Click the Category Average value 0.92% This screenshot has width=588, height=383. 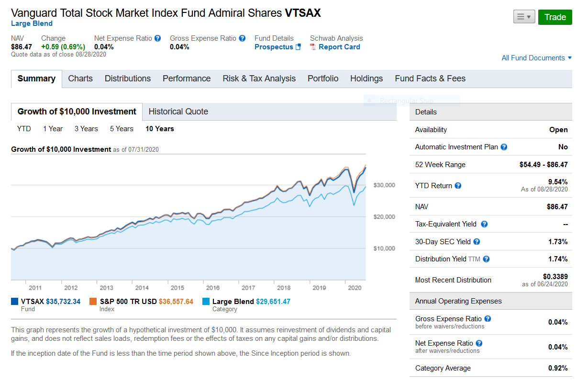pyautogui.click(x=558, y=368)
